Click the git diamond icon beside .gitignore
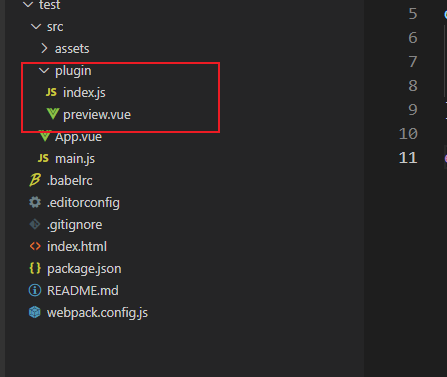The image size is (447, 377). (x=35, y=224)
